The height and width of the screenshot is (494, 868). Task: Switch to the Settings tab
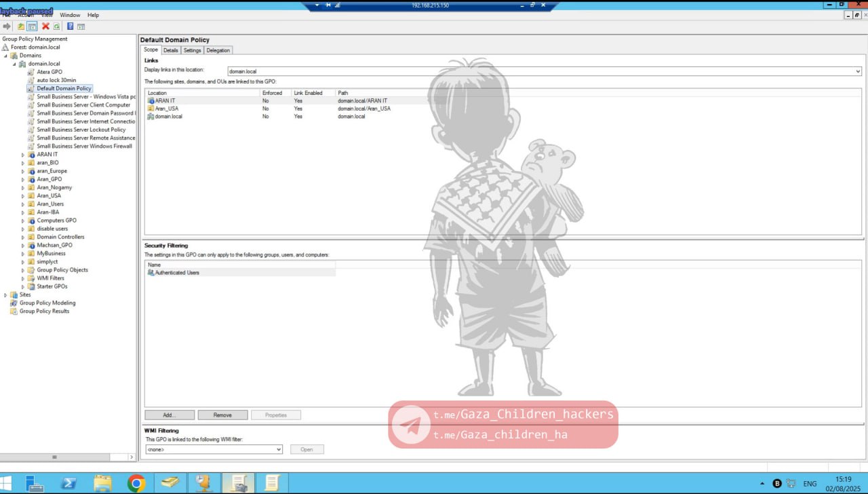(x=192, y=50)
